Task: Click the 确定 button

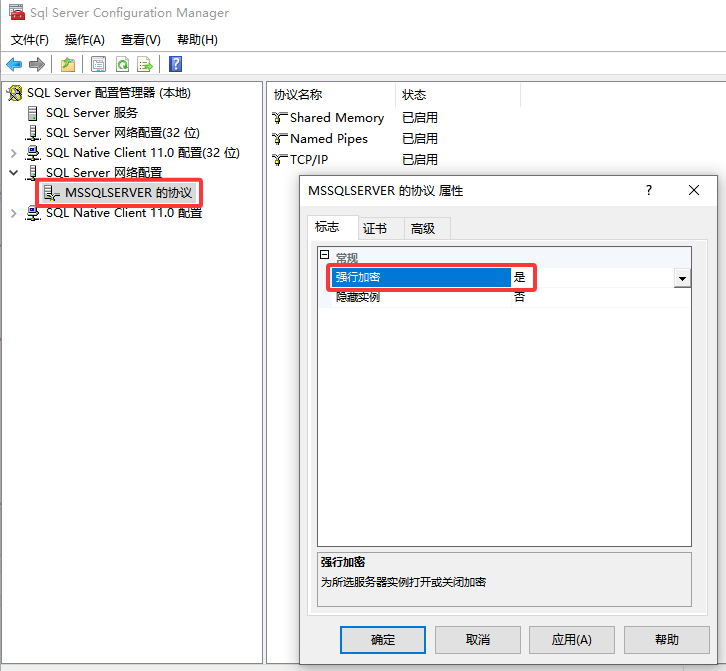Action: click(x=382, y=640)
